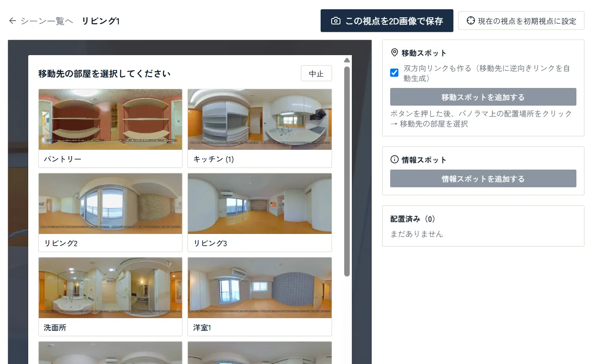Click the 移動先の部屋を選択してください heading

(x=104, y=74)
